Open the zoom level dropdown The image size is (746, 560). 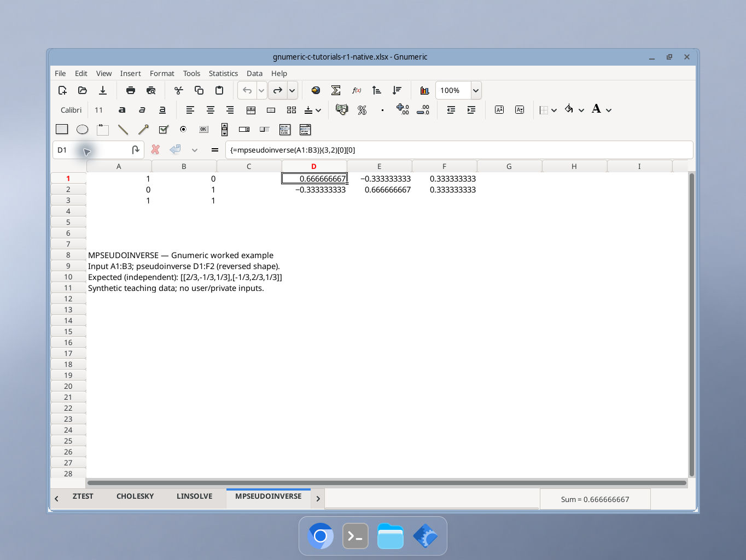(476, 90)
